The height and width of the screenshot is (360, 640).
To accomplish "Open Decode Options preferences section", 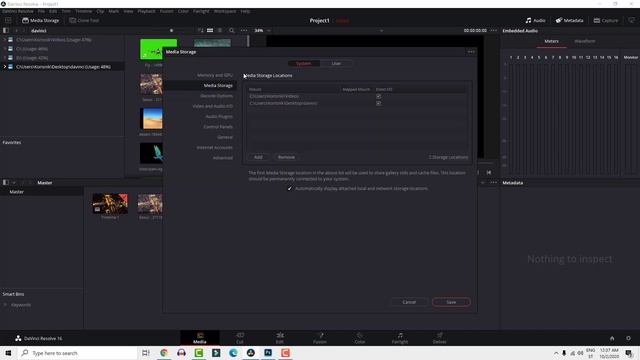I will (x=216, y=96).
